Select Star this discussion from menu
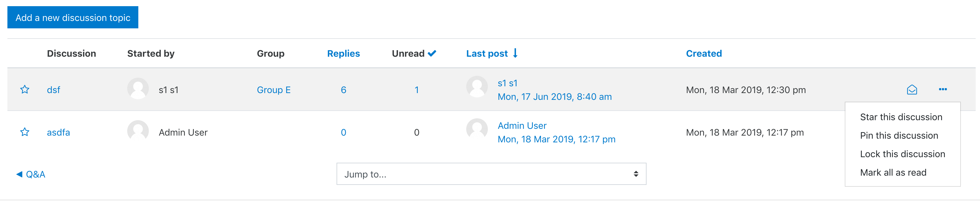 click(x=901, y=117)
